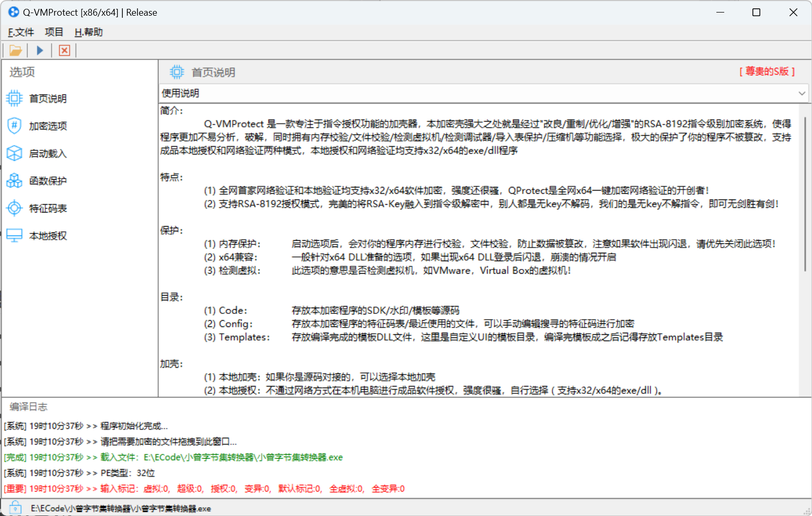Click the open file folder toolbar icon
The image size is (812, 516).
pos(15,50)
